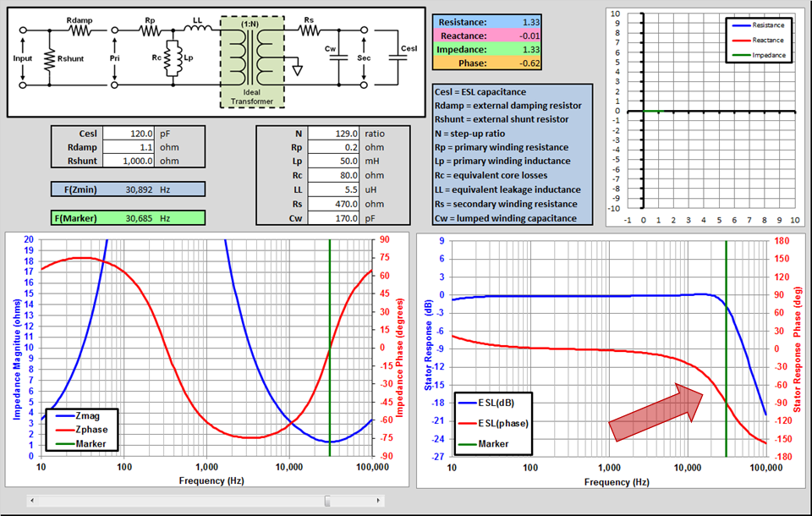Click 'Lp = primary winding inductance' text

[502, 161]
